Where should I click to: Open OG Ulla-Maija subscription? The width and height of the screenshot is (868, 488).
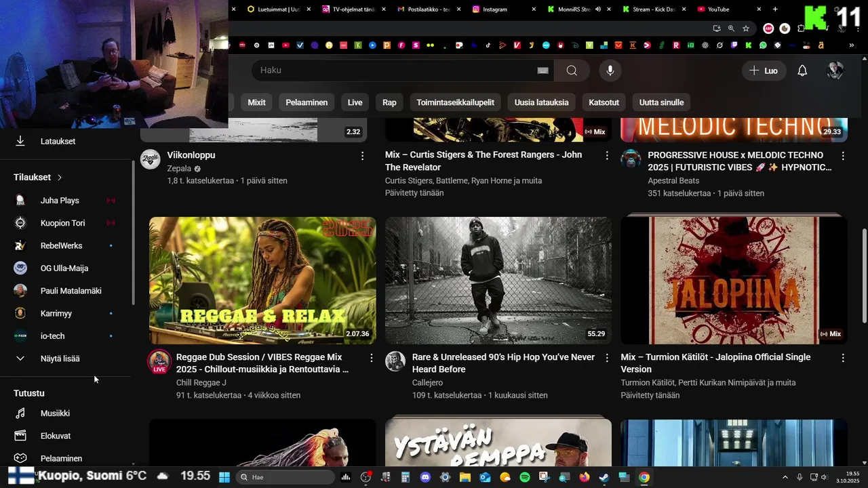[x=65, y=268]
